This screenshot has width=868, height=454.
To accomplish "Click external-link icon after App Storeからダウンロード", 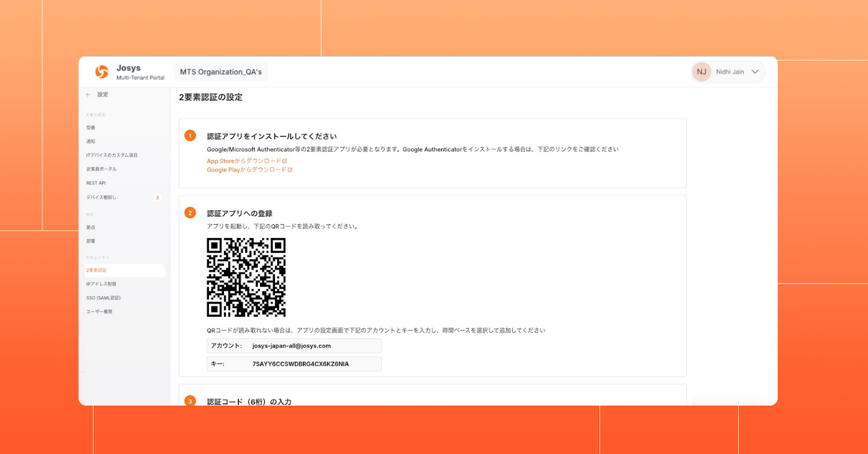I will [285, 161].
